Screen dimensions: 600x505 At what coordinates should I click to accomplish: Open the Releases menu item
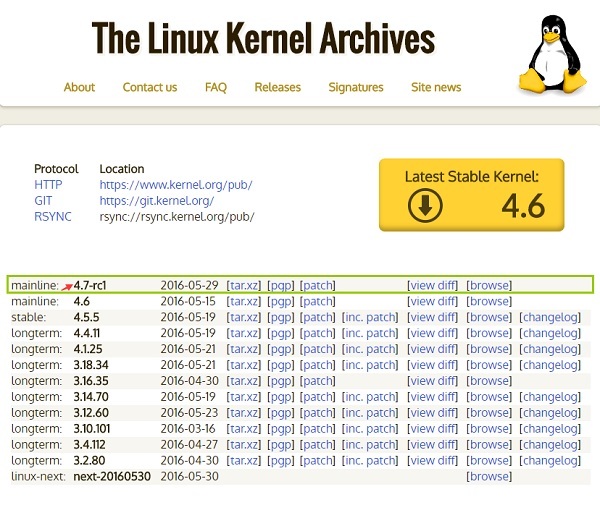coord(277,87)
